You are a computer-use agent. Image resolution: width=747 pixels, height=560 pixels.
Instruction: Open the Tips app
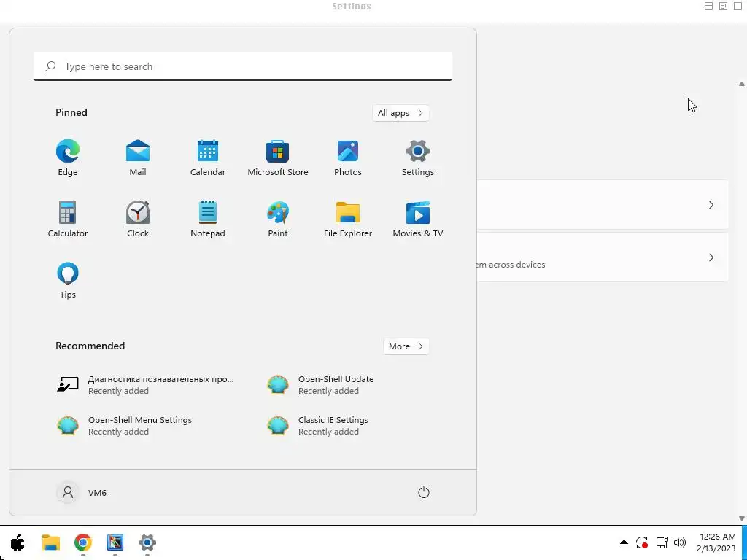coord(68,281)
